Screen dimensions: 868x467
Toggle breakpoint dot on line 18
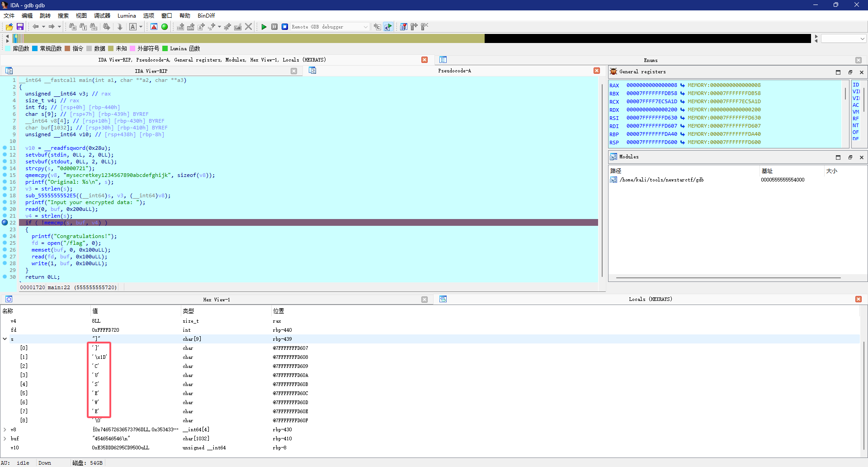5,195
